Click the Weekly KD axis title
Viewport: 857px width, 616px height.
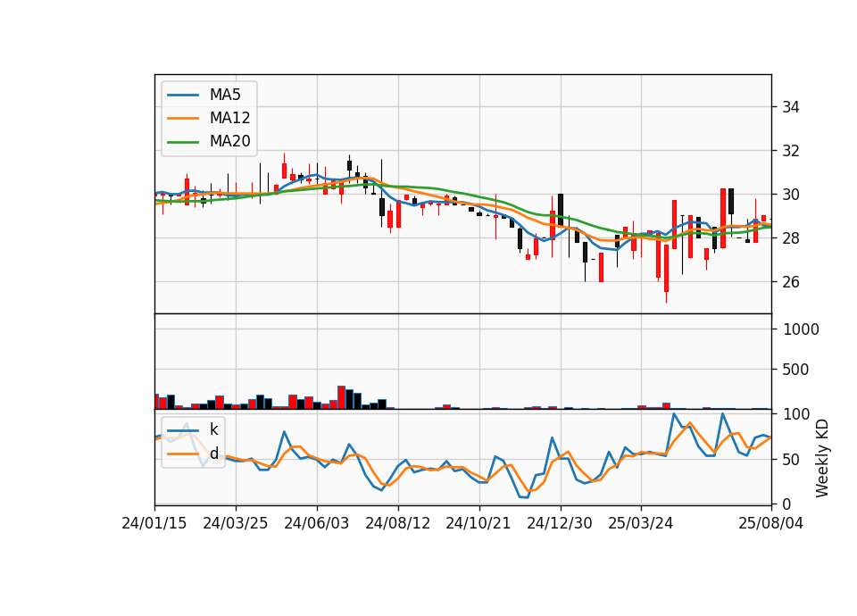[x=822, y=458]
